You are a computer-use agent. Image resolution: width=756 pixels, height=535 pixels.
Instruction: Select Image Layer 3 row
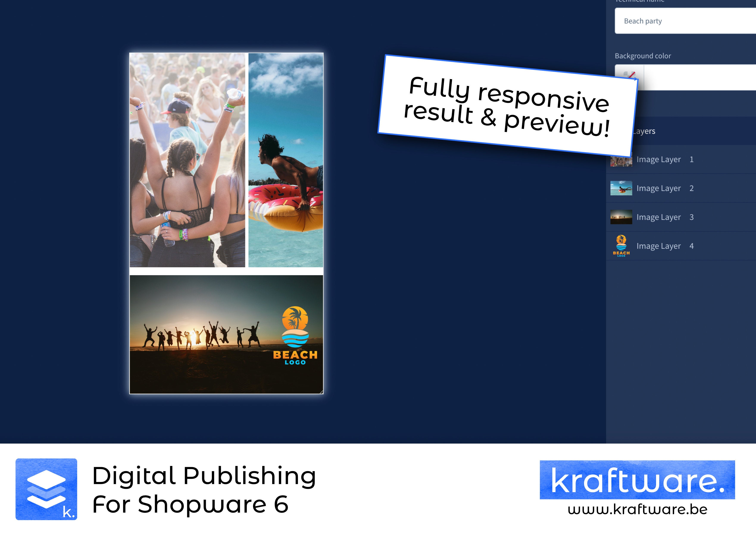point(681,217)
